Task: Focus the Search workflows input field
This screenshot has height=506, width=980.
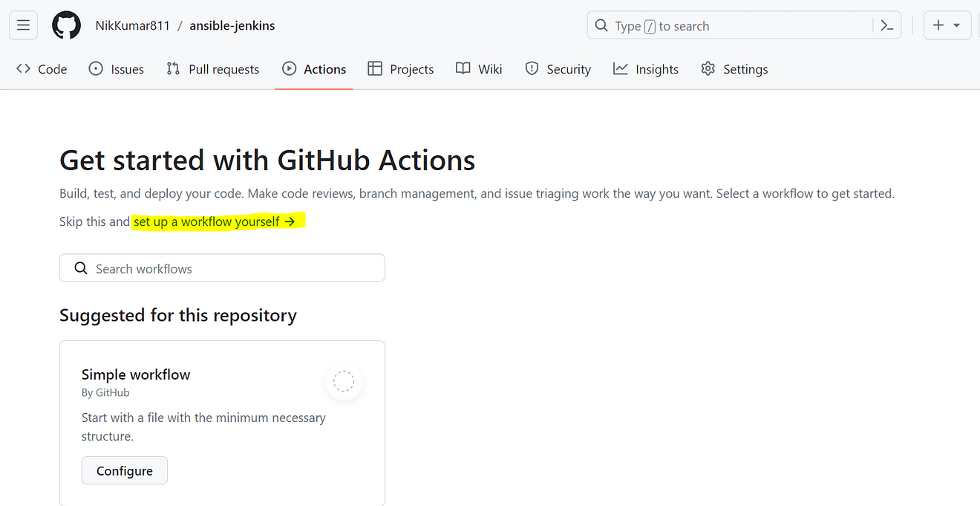Action: (222, 268)
